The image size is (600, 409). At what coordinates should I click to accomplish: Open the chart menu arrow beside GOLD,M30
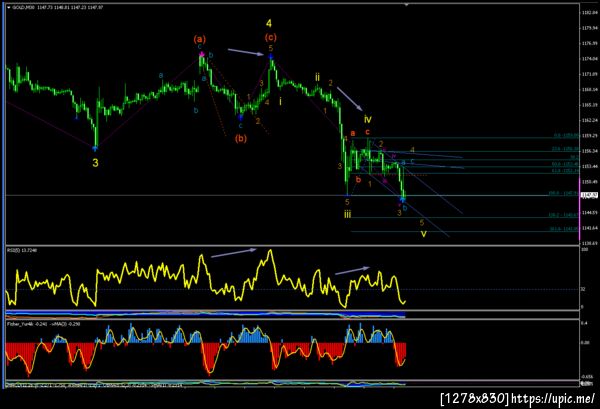(x=9, y=7)
